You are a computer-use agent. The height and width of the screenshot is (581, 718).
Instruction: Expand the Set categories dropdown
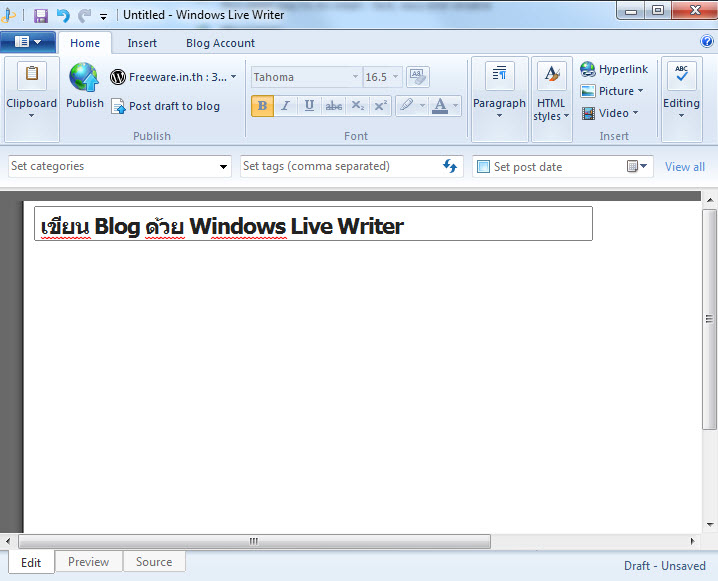click(223, 167)
